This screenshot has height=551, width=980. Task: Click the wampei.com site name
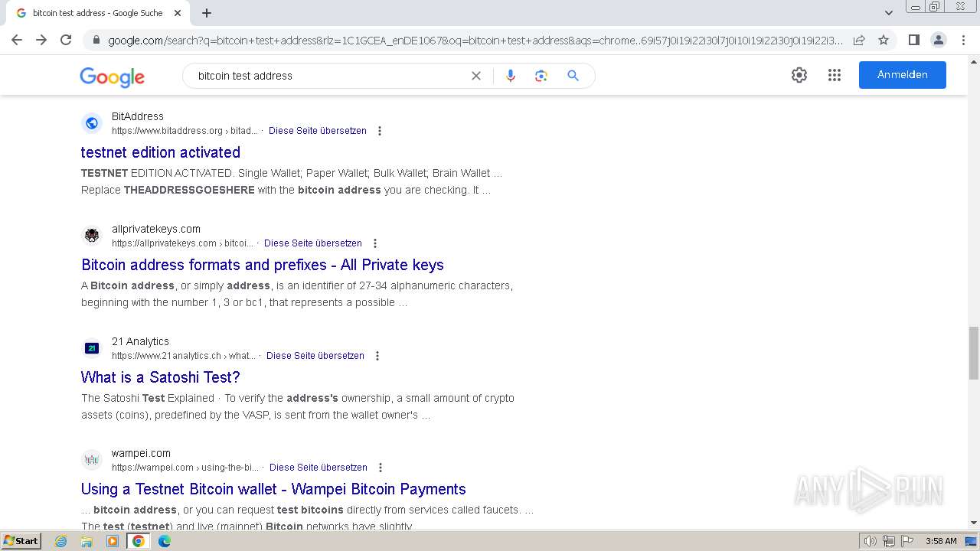pos(141,453)
